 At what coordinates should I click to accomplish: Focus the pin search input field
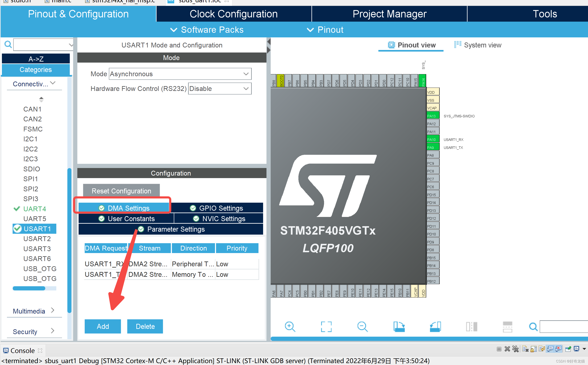tap(564, 327)
